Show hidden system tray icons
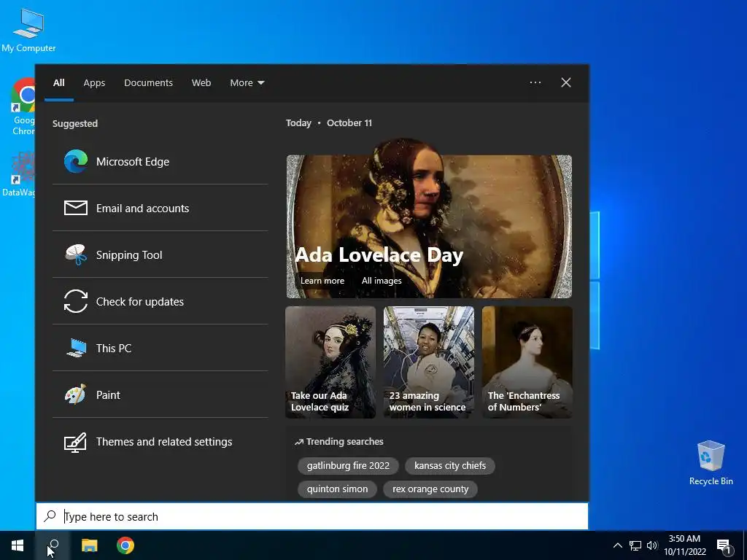This screenshot has width=747, height=560. pyautogui.click(x=617, y=545)
